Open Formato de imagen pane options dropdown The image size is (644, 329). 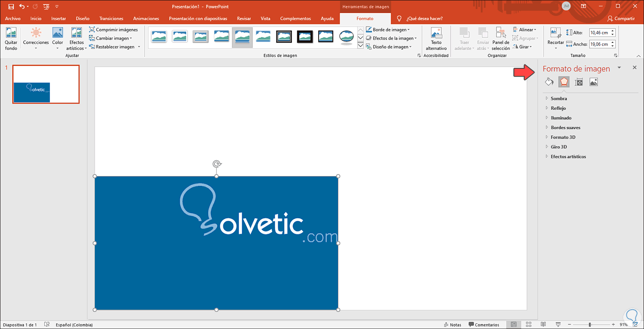[x=619, y=68]
